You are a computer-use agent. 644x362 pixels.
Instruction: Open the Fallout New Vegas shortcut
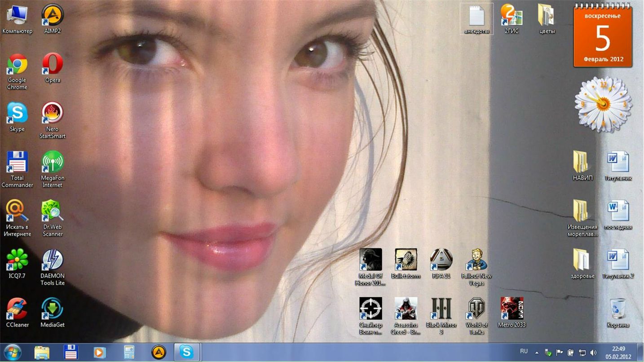[476, 260]
